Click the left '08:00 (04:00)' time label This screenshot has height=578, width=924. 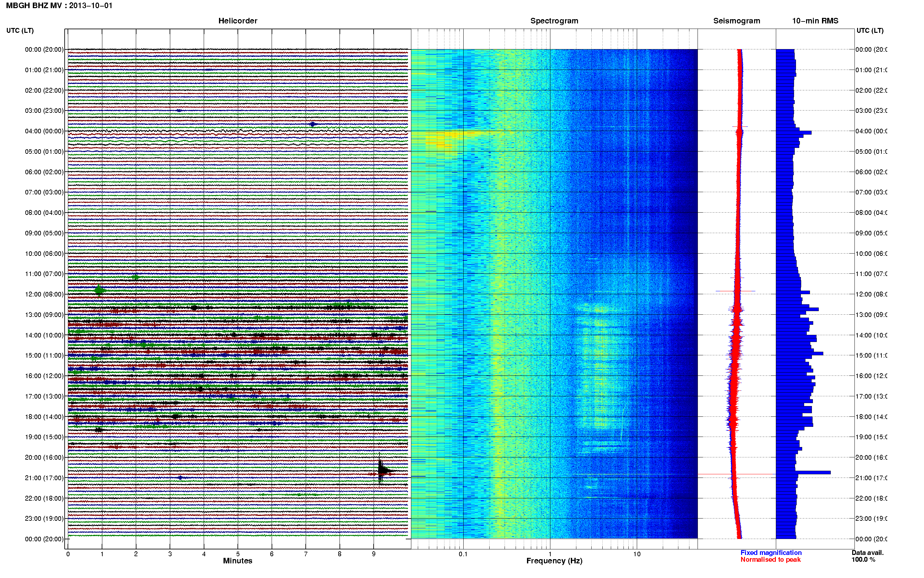44,213
